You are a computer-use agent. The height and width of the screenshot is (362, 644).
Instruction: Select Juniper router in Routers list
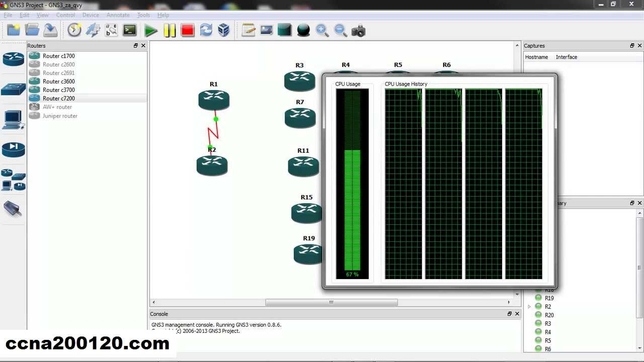87,116
